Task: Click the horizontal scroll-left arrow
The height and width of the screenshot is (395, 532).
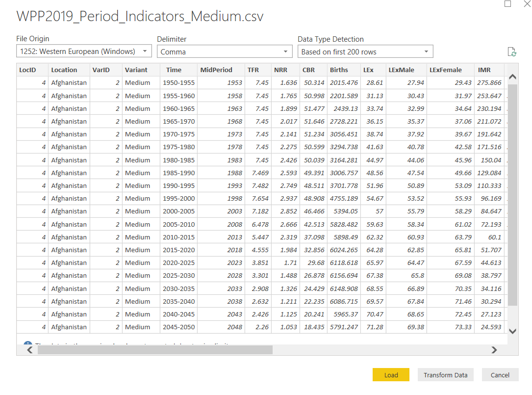Action: [29, 350]
